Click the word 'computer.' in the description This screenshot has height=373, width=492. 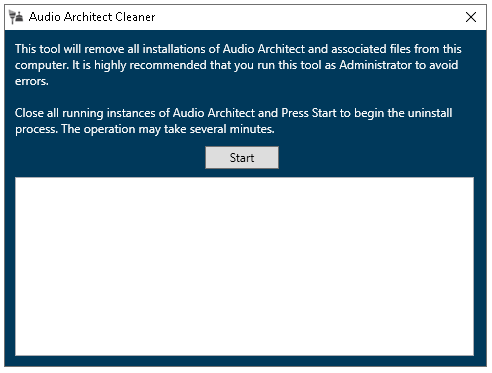click(42, 65)
